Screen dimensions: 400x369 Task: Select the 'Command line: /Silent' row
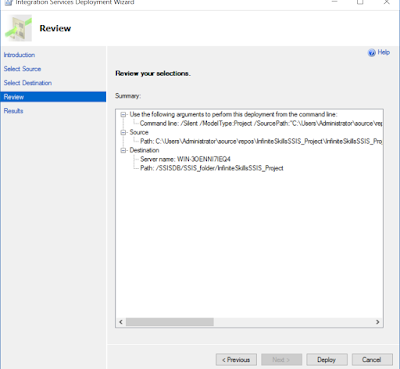(x=261, y=123)
